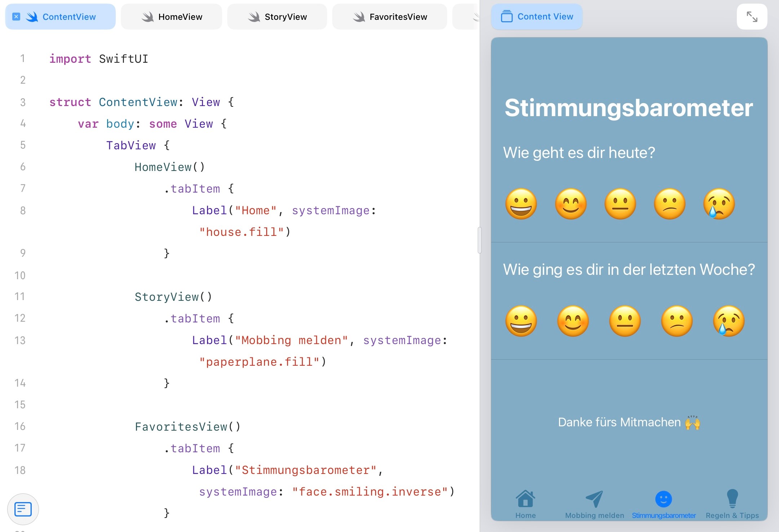Click the "Mobbing melden" string in code

pyautogui.click(x=291, y=340)
